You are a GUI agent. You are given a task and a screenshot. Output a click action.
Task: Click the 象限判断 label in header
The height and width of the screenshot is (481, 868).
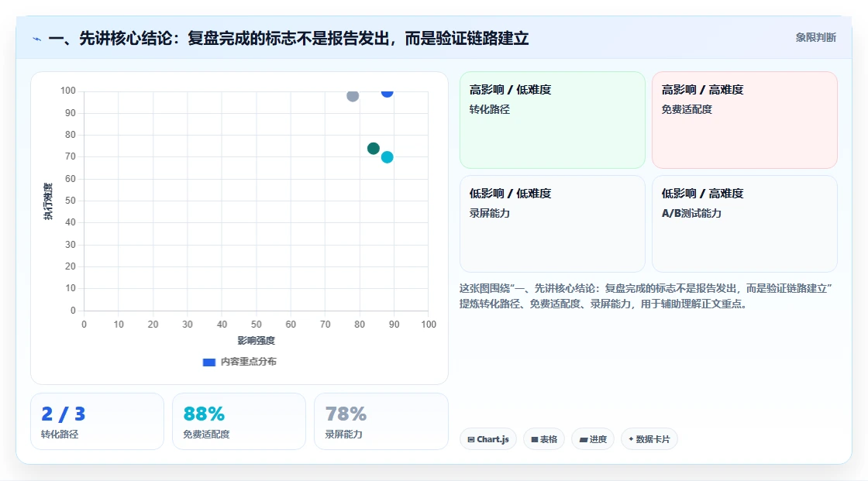click(815, 37)
